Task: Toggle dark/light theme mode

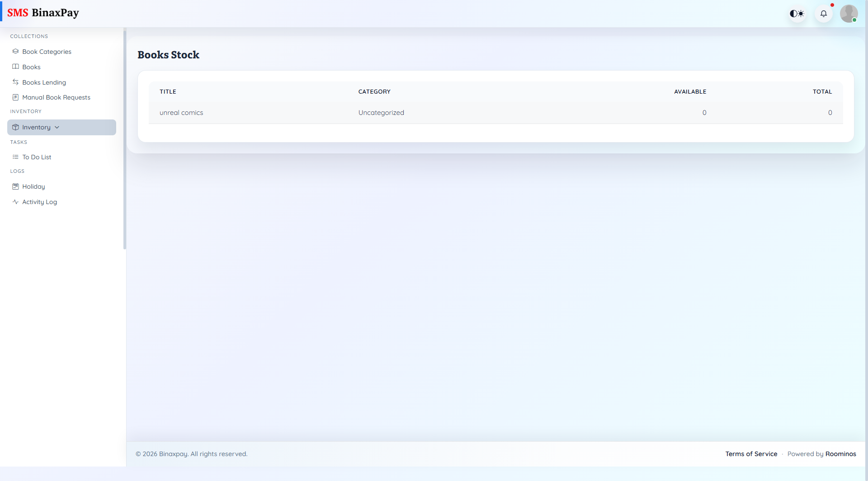Action: point(797,14)
